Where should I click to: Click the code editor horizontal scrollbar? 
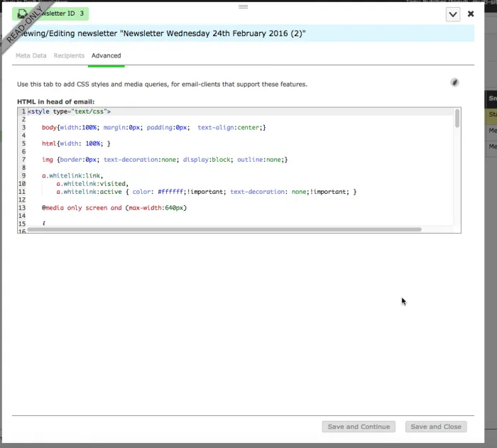pos(224,229)
